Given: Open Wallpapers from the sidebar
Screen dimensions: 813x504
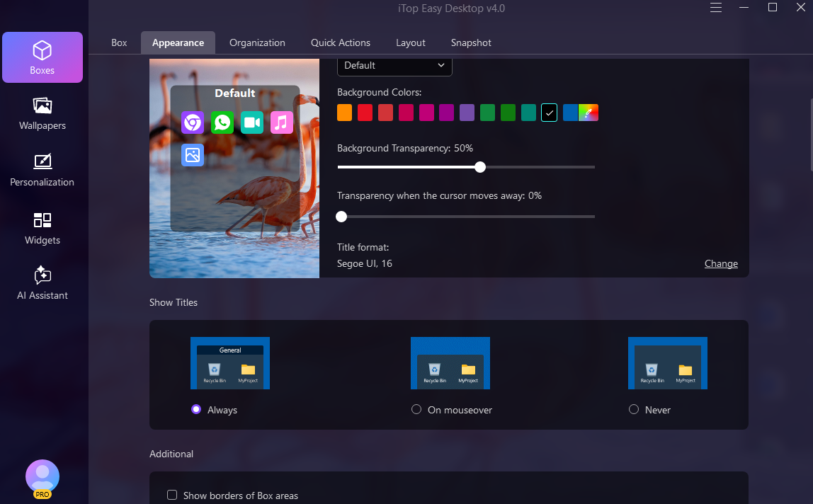Looking at the screenshot, I should point(42,114).
